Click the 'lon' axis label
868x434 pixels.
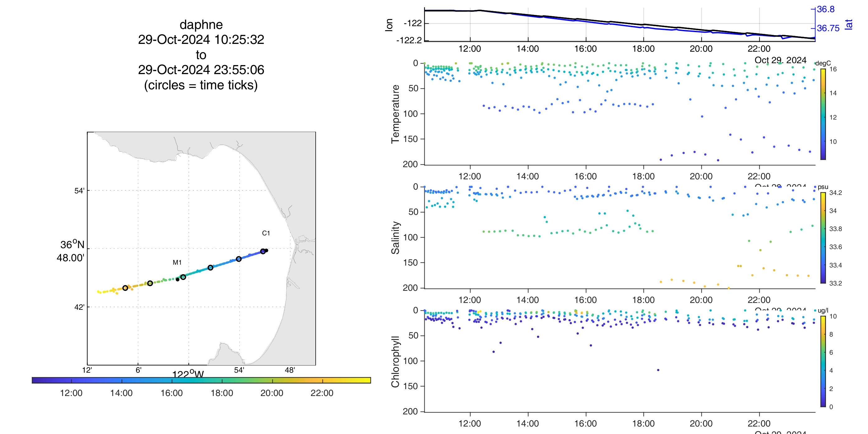coord(389,25)
